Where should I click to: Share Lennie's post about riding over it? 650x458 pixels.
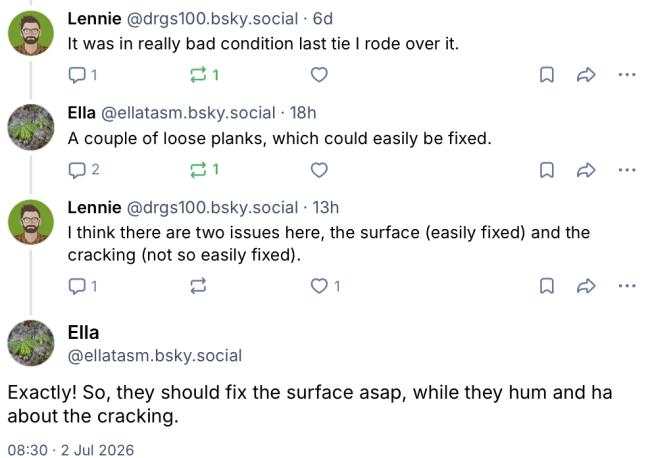point(586,75)
